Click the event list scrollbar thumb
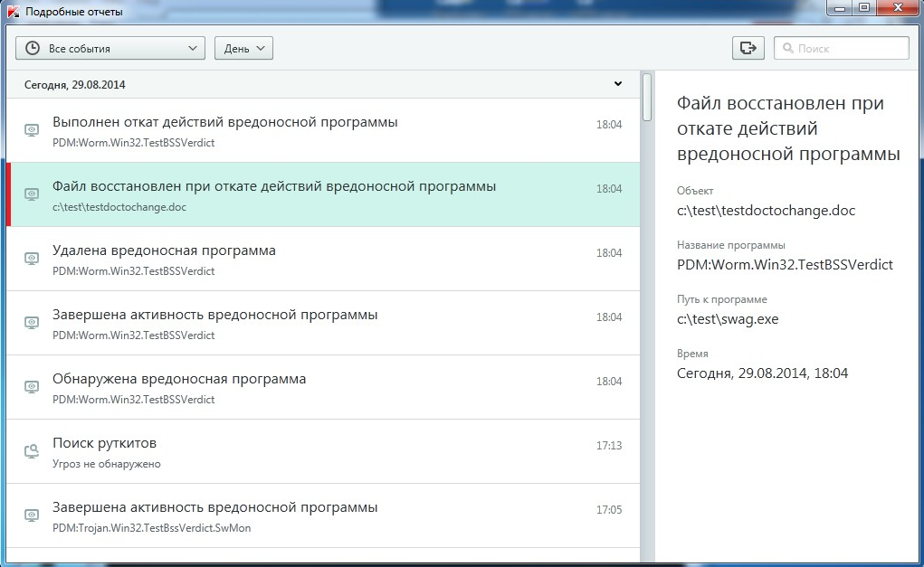This screenshot has height=567, width=924. (647, 97)
